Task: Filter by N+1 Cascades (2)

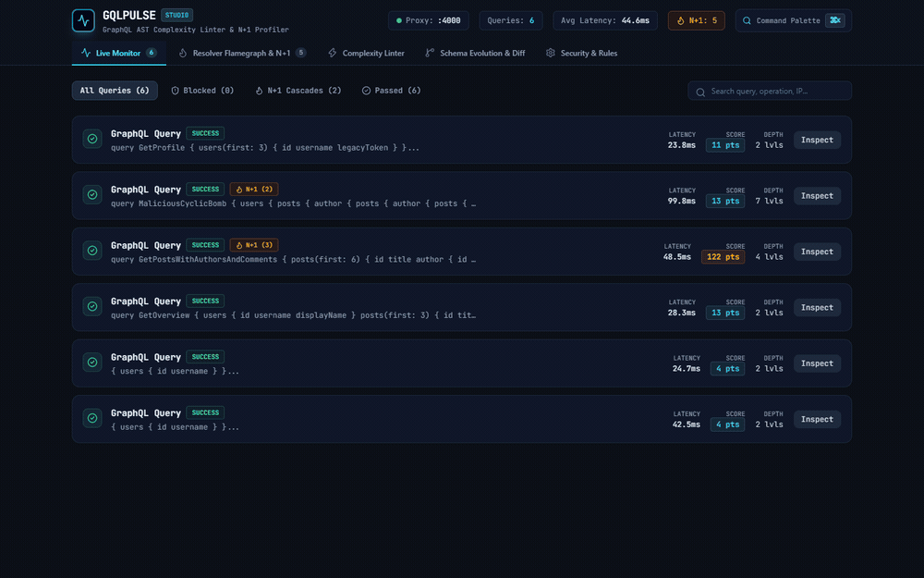Action: tap(298, 91)
